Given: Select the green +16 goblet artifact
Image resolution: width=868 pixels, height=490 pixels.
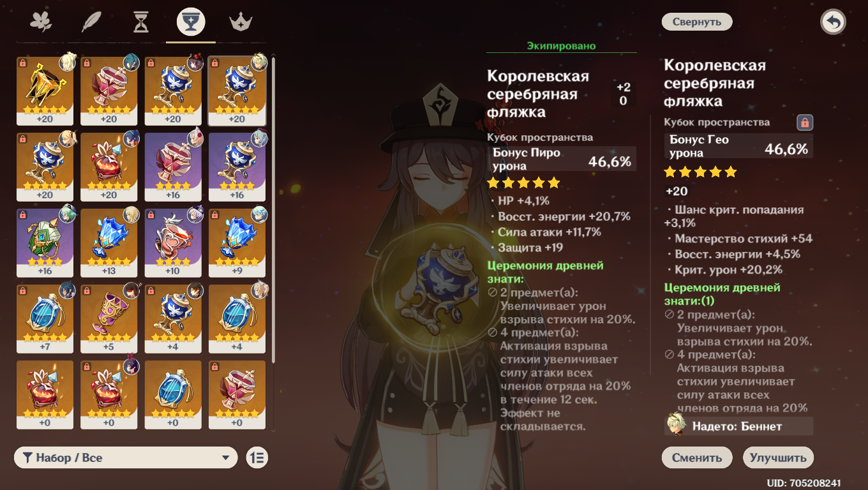Looking at the screenshot, I should [x=45, y=243].
